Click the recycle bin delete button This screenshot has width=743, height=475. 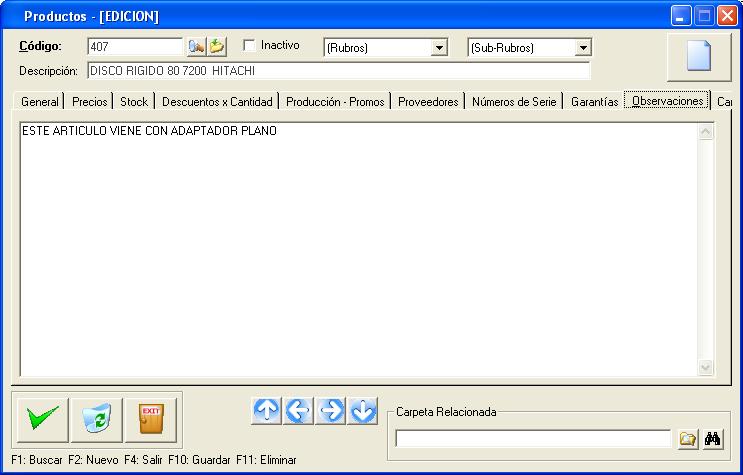(x=97, y=420)
